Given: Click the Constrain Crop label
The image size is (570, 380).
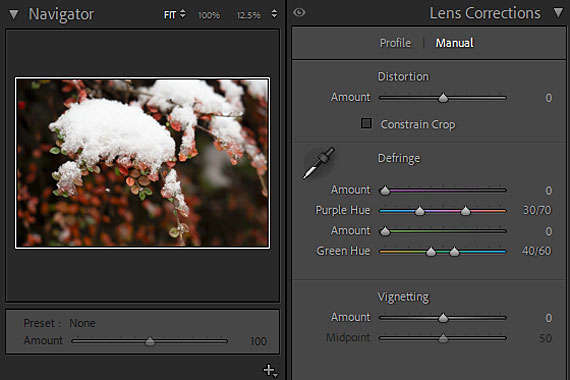Looking at the screenshot, I should point(418,124).
